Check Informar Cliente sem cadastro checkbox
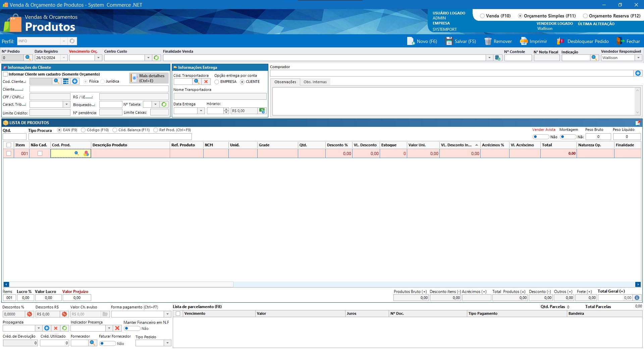644x349 pixels. [5, 74]
